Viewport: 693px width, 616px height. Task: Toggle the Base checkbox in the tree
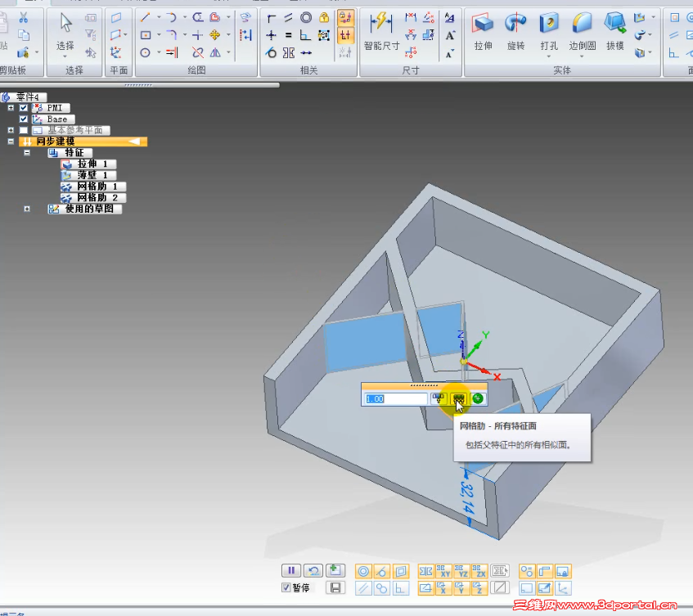[x=24, y=119]
